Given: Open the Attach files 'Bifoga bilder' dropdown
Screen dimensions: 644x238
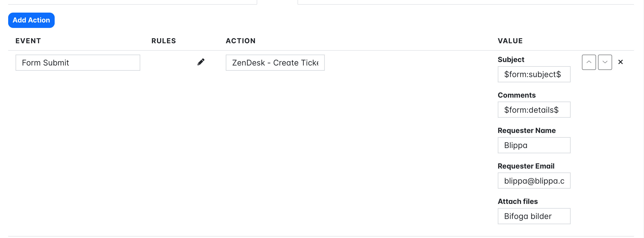Looking at the screenshot, I should 534,216.
